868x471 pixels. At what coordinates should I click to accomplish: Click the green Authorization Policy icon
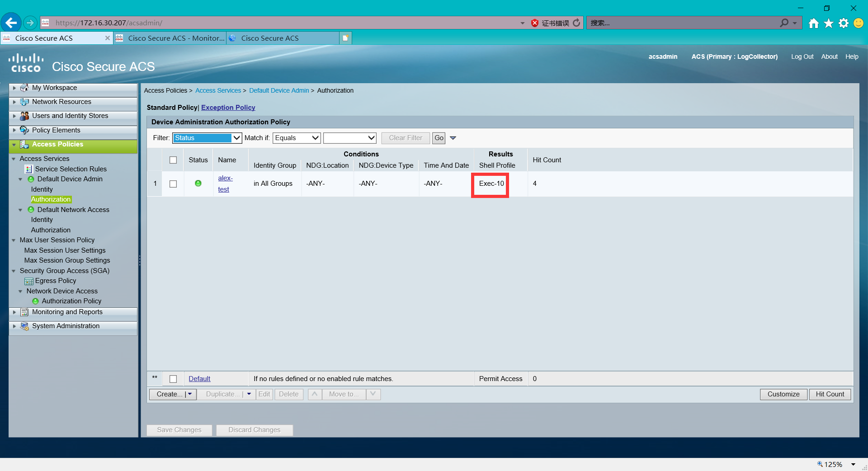[36, 301]
